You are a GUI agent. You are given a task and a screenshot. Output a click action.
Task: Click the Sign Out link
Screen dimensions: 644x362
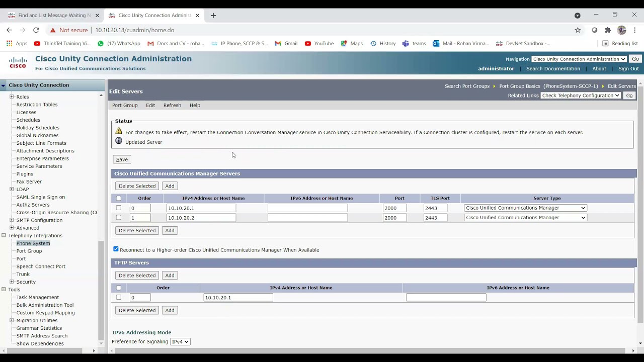click(628, 69)
